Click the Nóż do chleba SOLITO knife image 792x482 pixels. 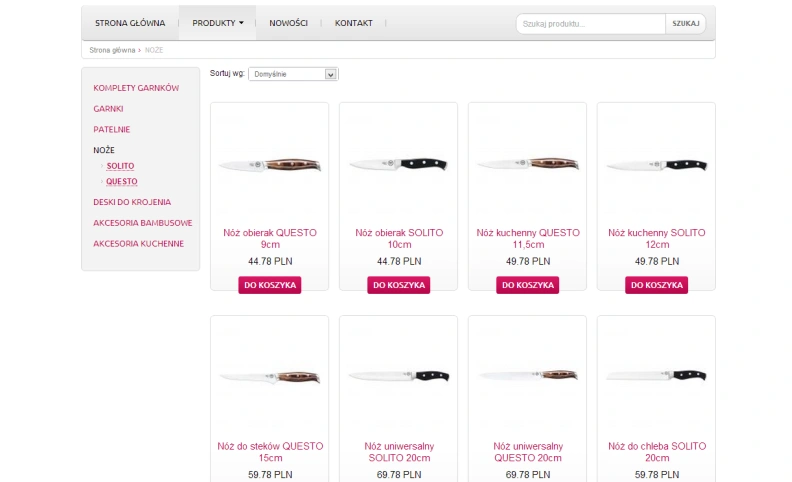point(656,375)
